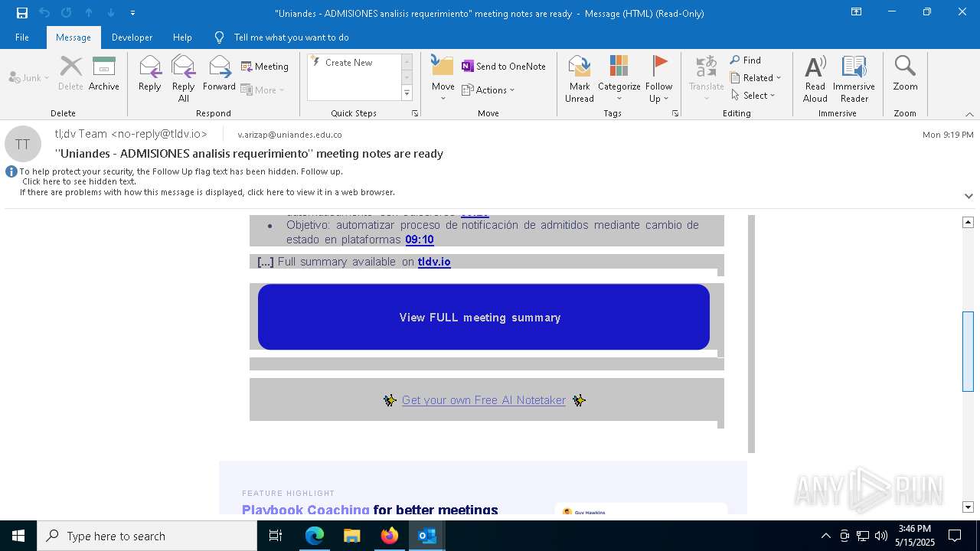Open Windows Start menu
Viewport: 980px width, 551px height.
[18, 536]
